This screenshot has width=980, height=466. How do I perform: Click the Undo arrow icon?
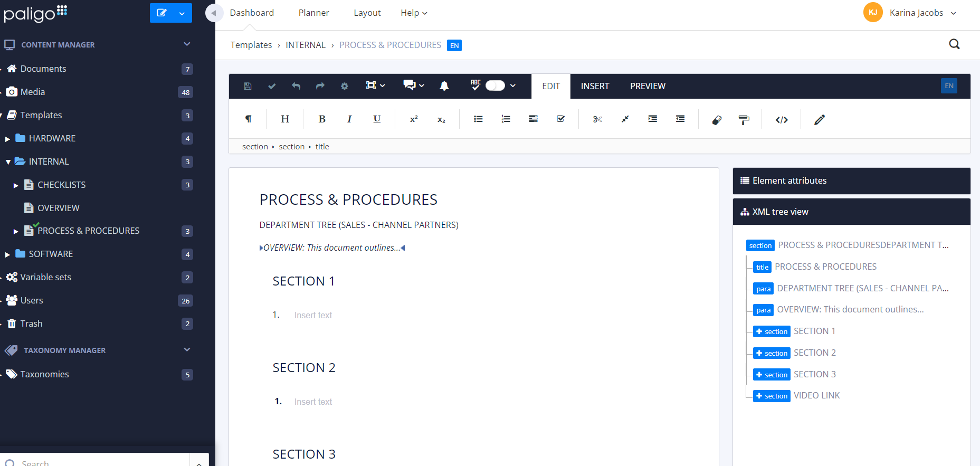pyautogui.click(x=296, y=86)
